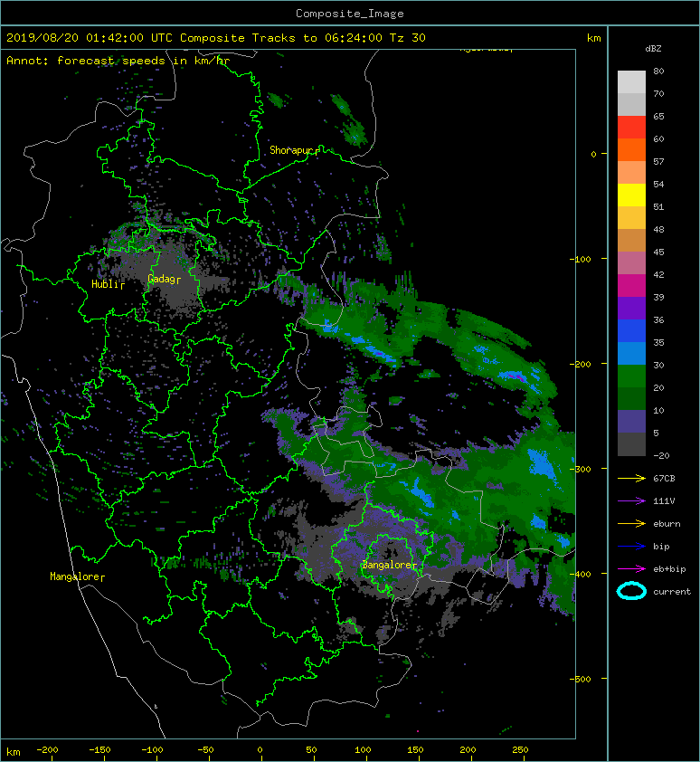Select the dark orange 57-60 dBZ swatch
This screenshot has height=762, width=700.
pyautogui.click(x=631, y=149)
